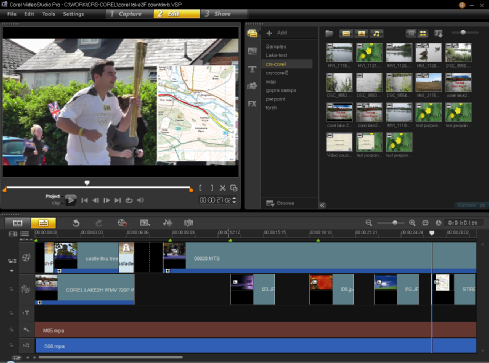
Task: Switch library to list view
Action: [411, 33]
